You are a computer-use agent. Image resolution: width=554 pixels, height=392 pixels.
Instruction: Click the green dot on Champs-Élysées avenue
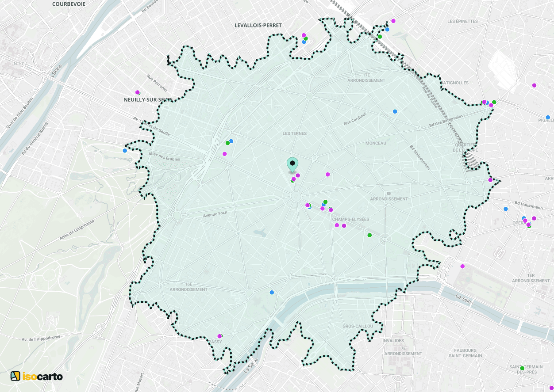pos(369,235)
